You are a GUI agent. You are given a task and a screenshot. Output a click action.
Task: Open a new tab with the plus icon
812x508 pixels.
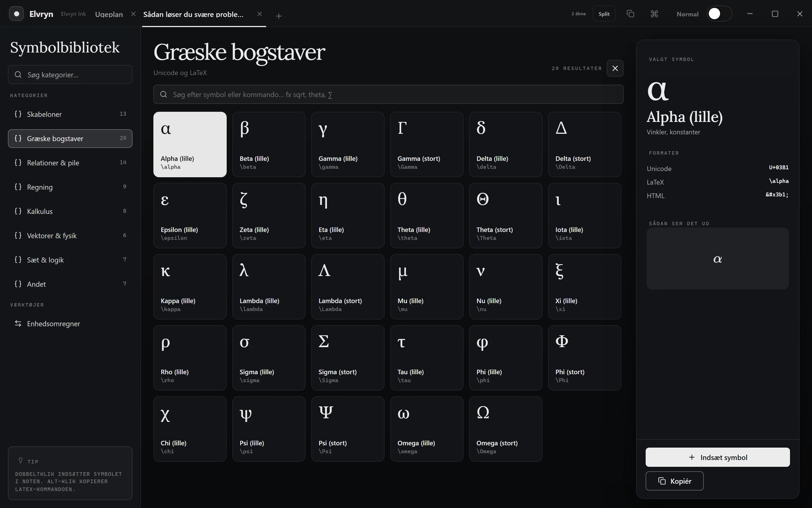pyautogui.click(x=279, y=16)
